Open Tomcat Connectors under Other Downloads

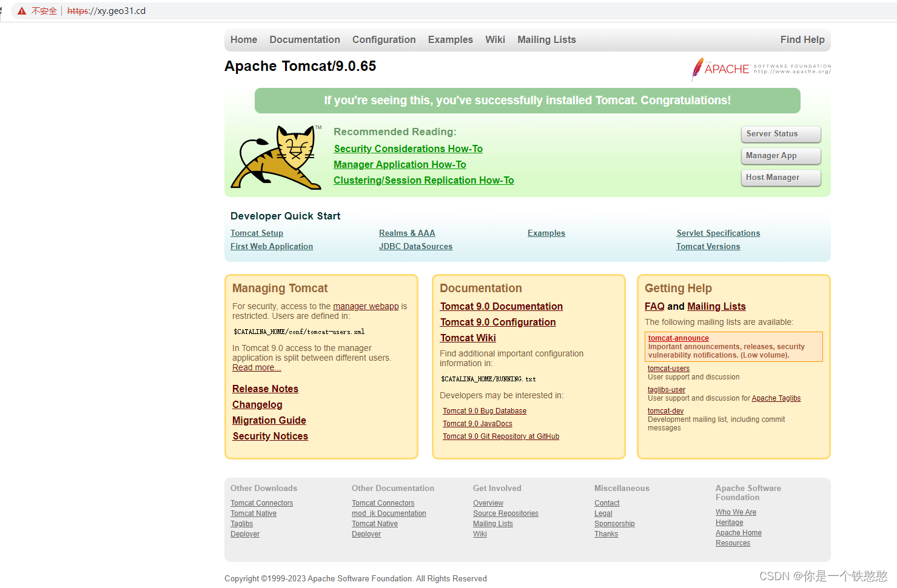click(x=261, y=503)
